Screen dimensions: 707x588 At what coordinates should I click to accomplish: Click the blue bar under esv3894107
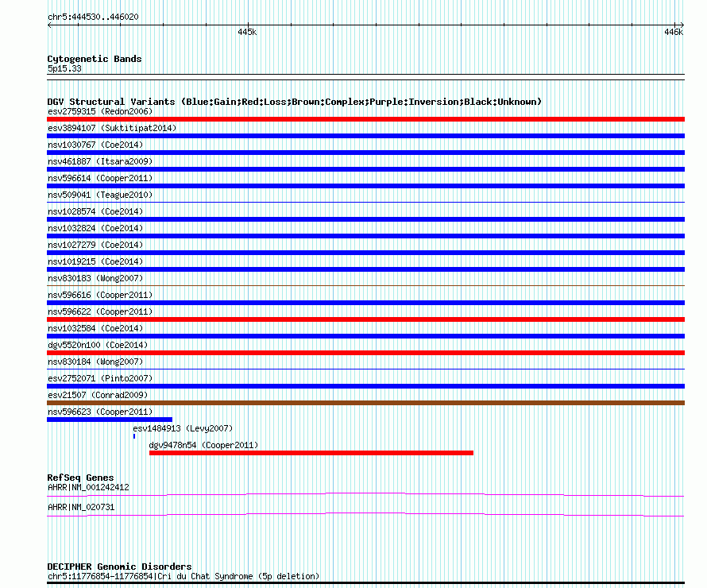[x=365, y=136]
